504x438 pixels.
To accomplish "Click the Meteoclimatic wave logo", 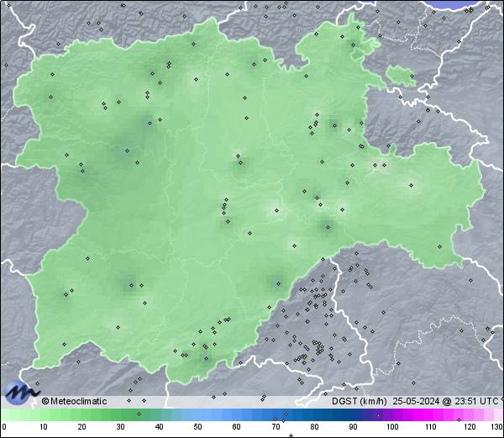I will [x=22, y=393].
